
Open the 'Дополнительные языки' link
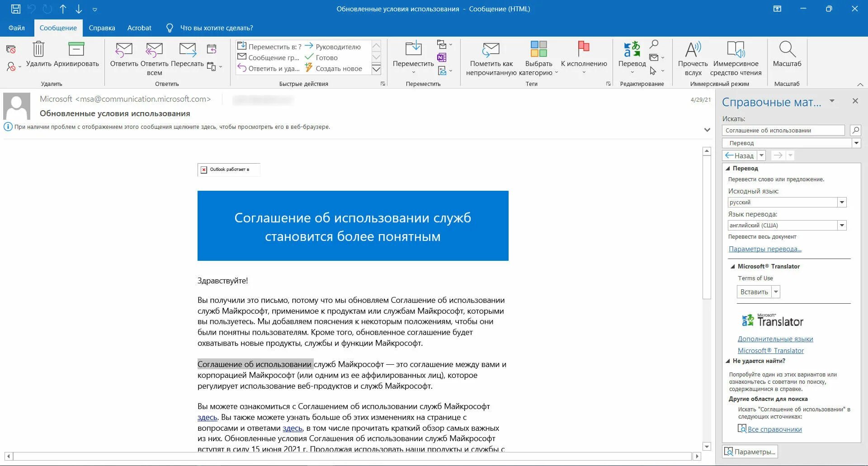point(775,339)
